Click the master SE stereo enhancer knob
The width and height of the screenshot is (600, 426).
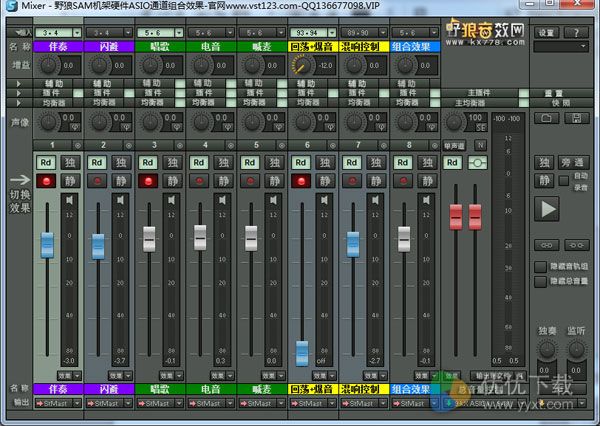(x=454, y=122)
